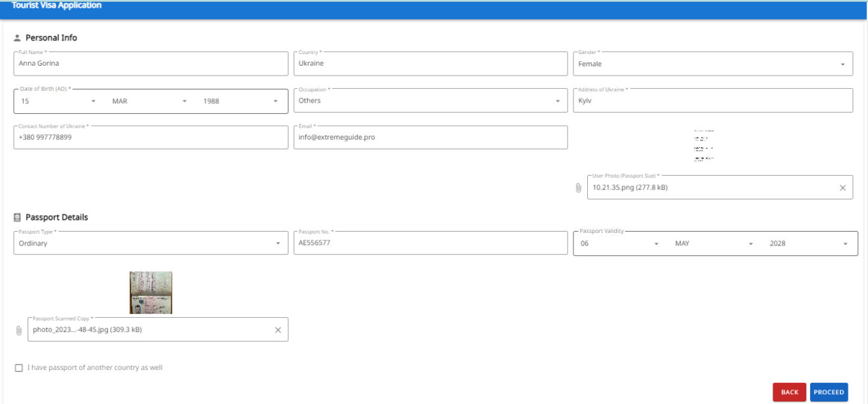The image size is (868, 404).
Task: Open the Gender dropdown
Action: tap(713, 64)
